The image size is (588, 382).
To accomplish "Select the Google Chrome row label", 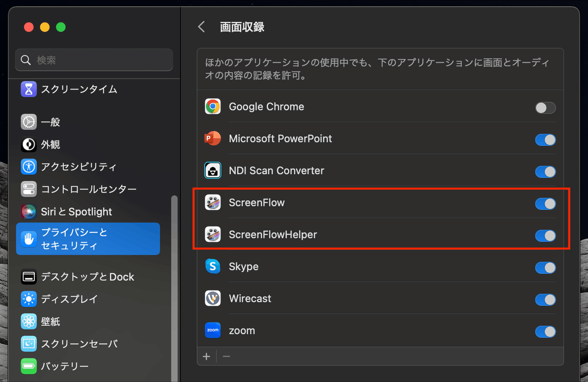I will click(267, 107).
